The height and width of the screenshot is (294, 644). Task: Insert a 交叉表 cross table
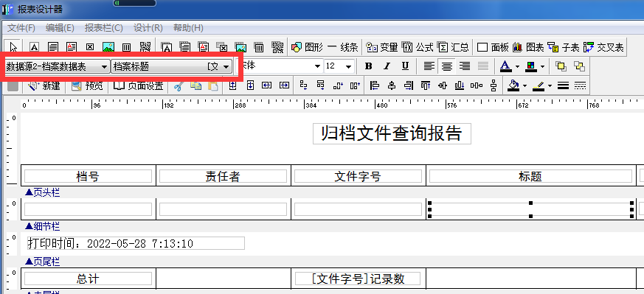coord(603,48)
